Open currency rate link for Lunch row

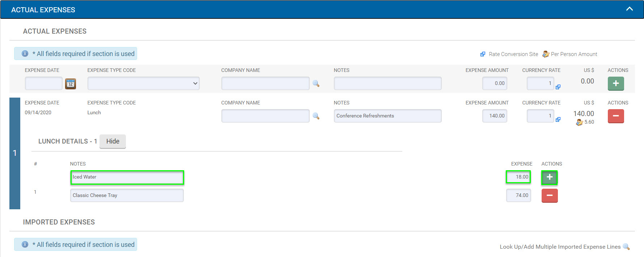coord(558,119)
